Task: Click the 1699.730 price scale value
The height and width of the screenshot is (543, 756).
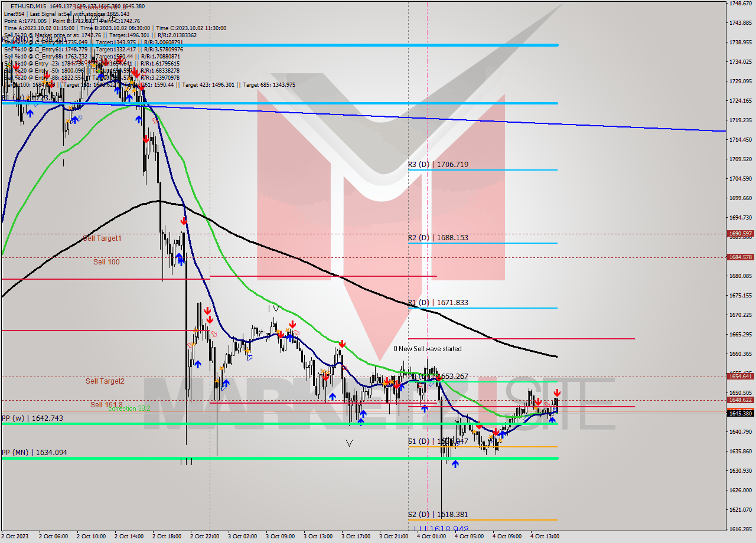Action: (x=740, y=198)
